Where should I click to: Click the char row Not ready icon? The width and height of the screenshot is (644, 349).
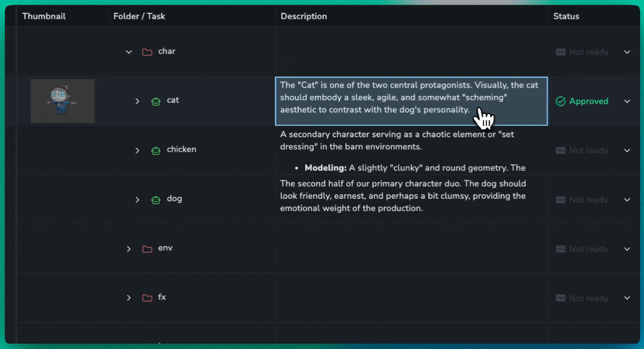pyautogui.click(x=561, y=52)
